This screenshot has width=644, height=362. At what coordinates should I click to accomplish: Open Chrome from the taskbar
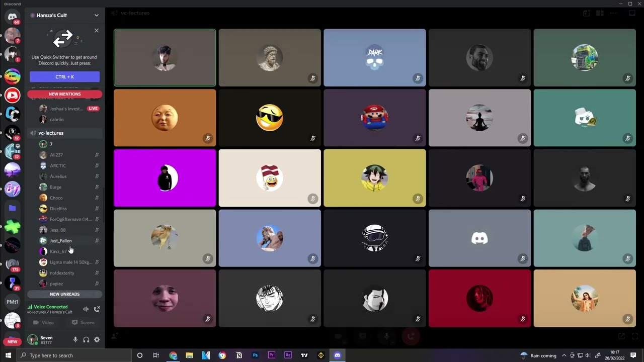173,355
